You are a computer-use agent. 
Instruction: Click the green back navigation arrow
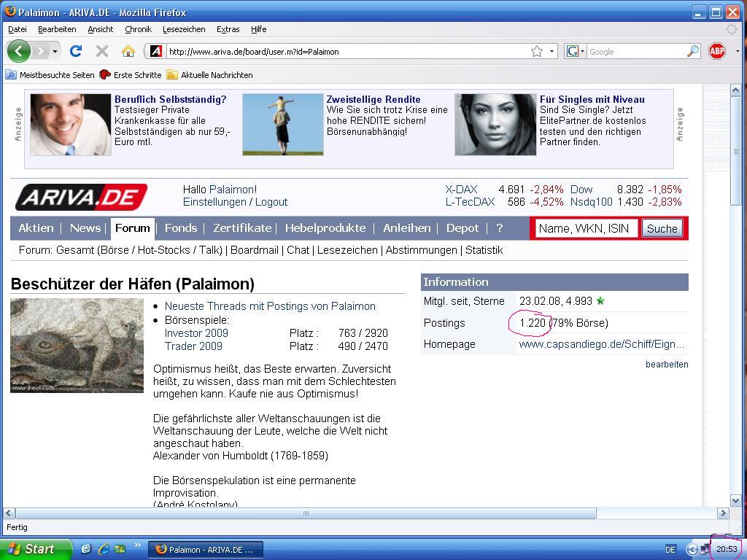(19, 51)
